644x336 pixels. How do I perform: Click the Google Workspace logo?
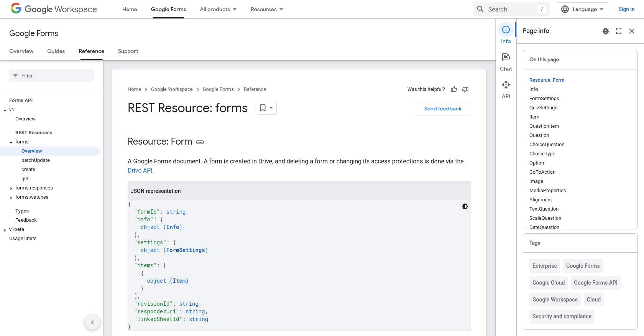(x=54, y=9)
